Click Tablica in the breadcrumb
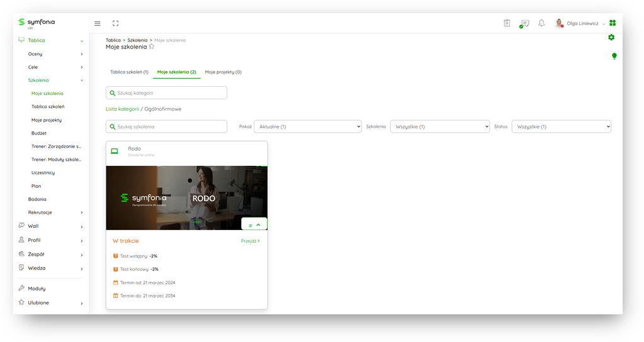Viewport: 644px width, 342px height. [113, 40]
